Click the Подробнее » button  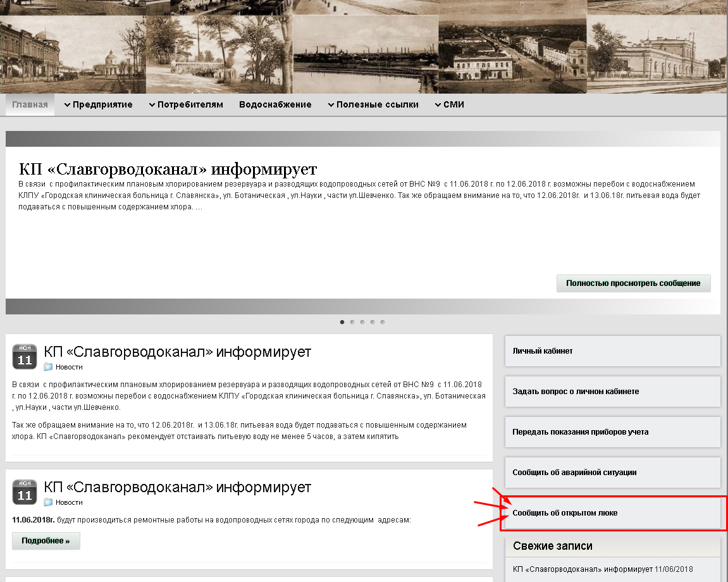[46, 541]
